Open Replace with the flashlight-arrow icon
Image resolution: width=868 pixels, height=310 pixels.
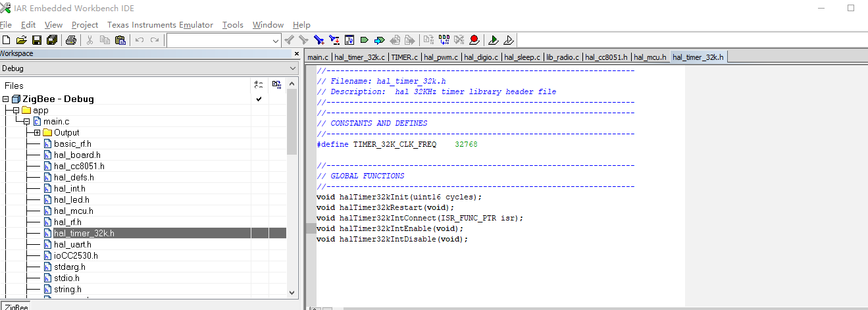(334, 40)
